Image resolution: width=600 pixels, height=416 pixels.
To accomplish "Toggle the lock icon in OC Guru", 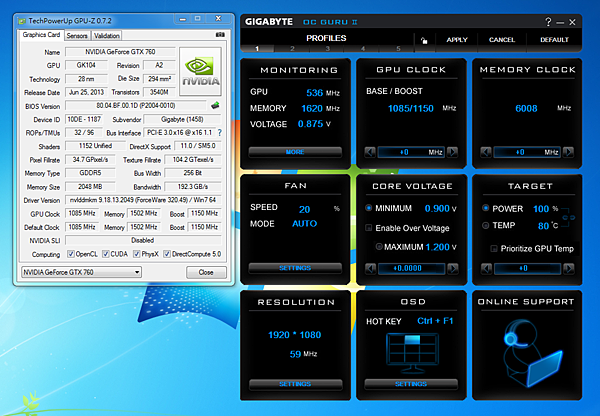I will 424,40.
